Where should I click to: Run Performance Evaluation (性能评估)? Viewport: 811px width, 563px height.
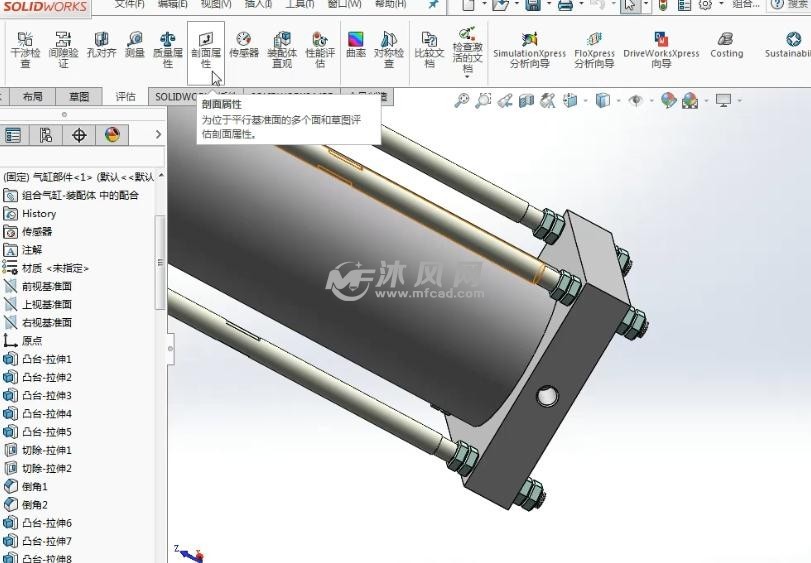coord(320,50)
